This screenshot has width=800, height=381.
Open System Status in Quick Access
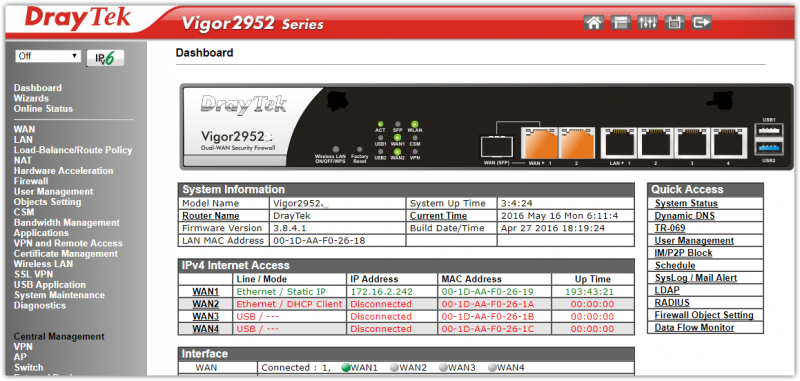pos(686,203)
